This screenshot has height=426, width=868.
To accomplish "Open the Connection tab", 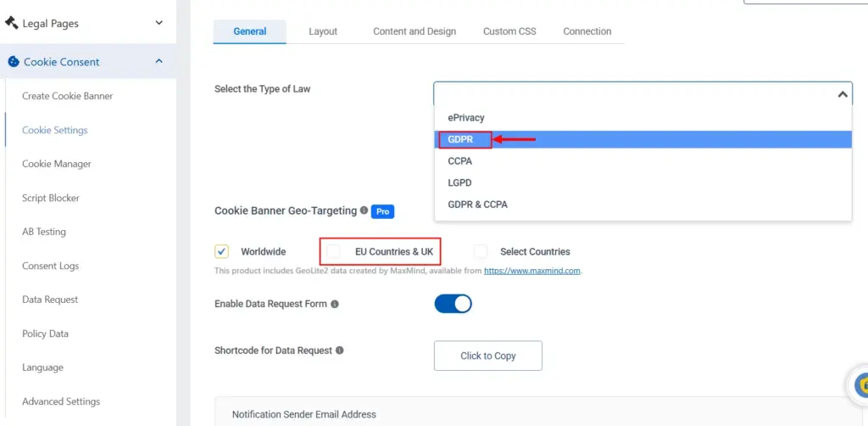I will coord(587,31).
